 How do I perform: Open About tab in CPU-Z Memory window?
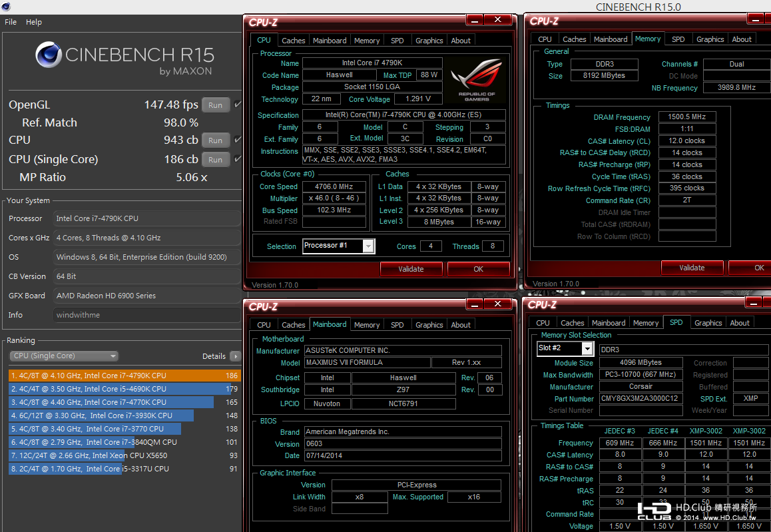(742, 39)
